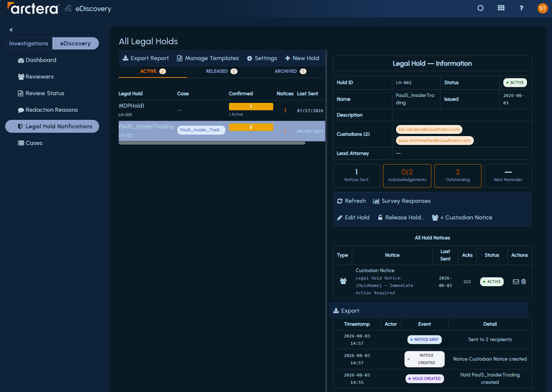Image resolution: width=552 pixels, height=392 pixels.
Task: Select the PaulS_InsiderTrading hold row
Action: click(x=222, y=131)
